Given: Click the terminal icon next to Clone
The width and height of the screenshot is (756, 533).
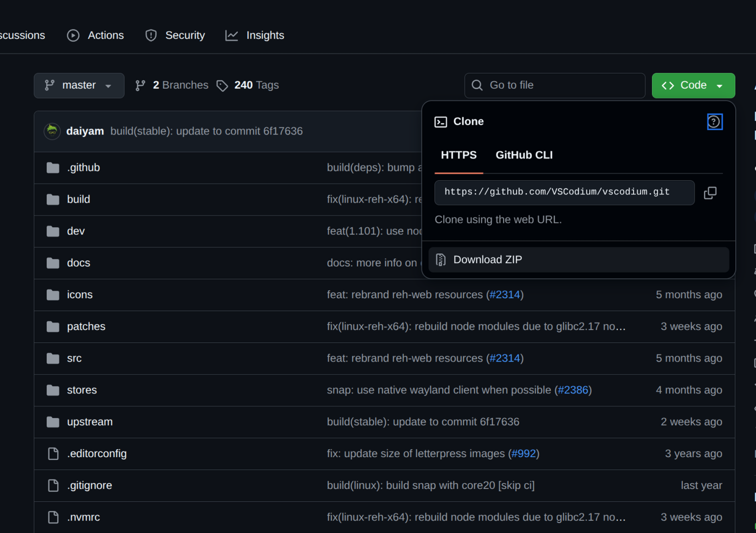Looking at the screenshot, I should [x=441, y=122].
